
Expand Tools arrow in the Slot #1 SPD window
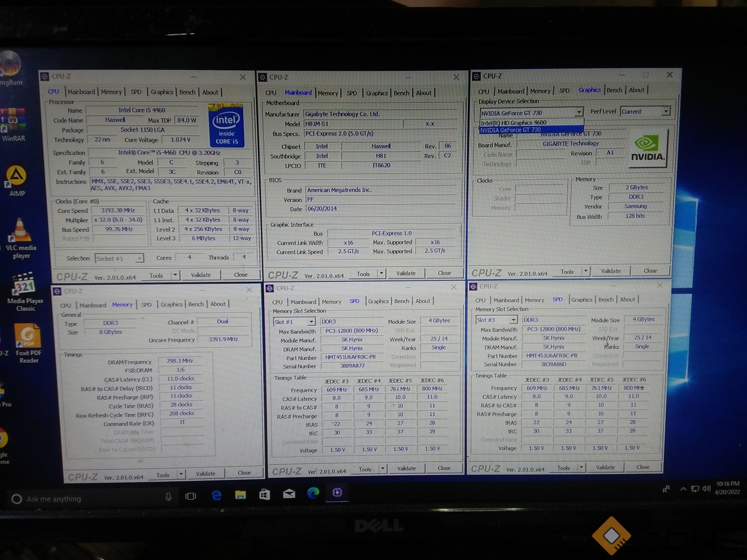[383, 469]
